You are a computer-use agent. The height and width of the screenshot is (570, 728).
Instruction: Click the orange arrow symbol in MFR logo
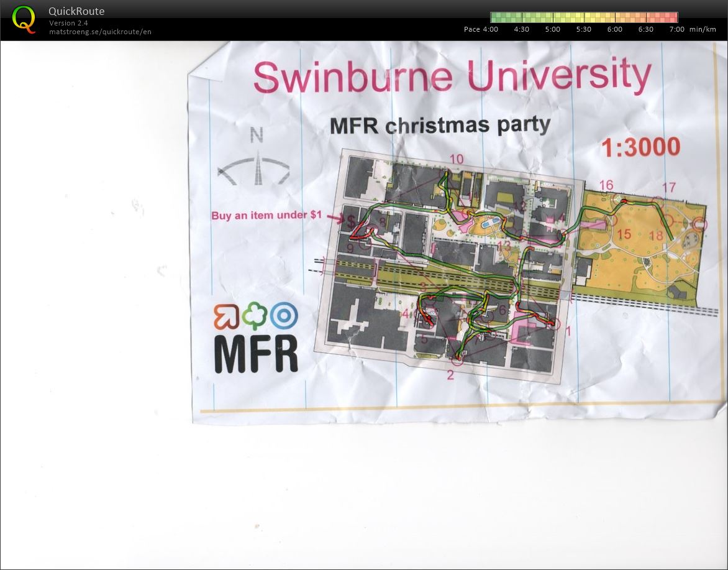coord(226,316)
